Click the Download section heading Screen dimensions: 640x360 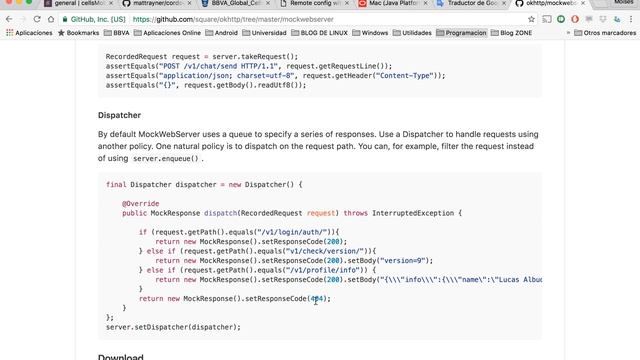pyautogui.click(x=121, y=357)
